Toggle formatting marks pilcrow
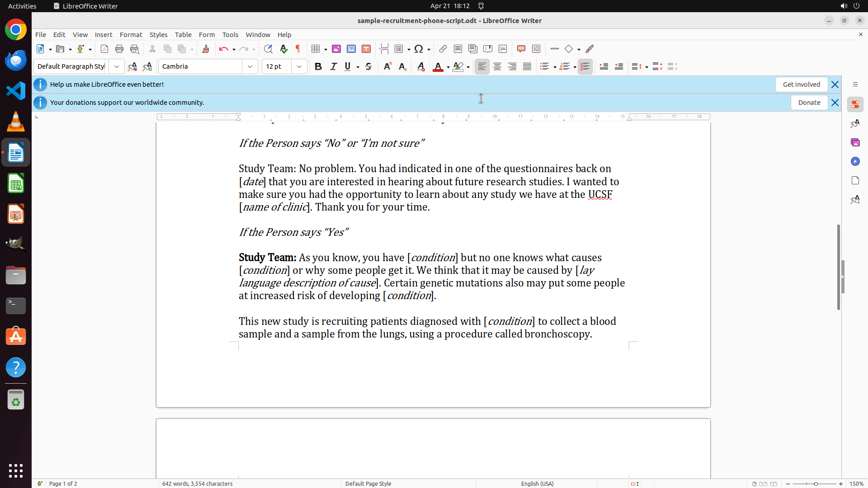The image size is (868, 488). (298, 49)
